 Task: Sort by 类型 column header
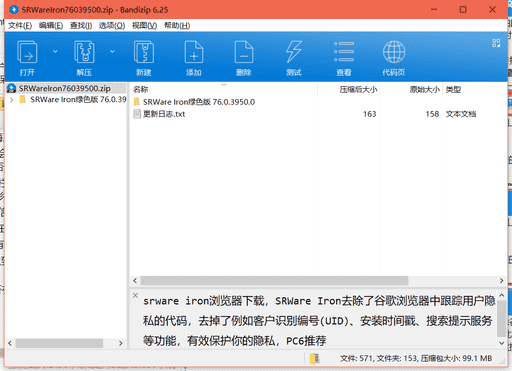tap(453, 89)
